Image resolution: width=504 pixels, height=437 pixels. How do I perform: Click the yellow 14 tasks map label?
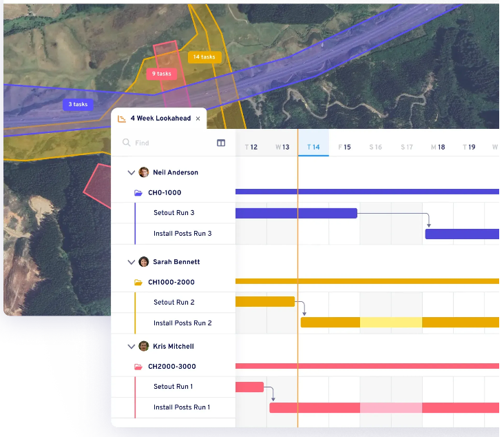pyautogui.click(x=204, y=57)
